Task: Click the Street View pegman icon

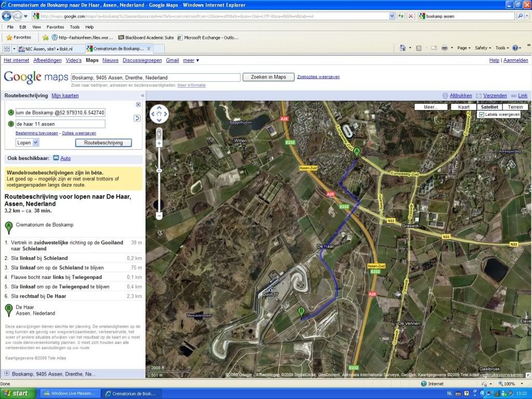Action: pos(159,132)
